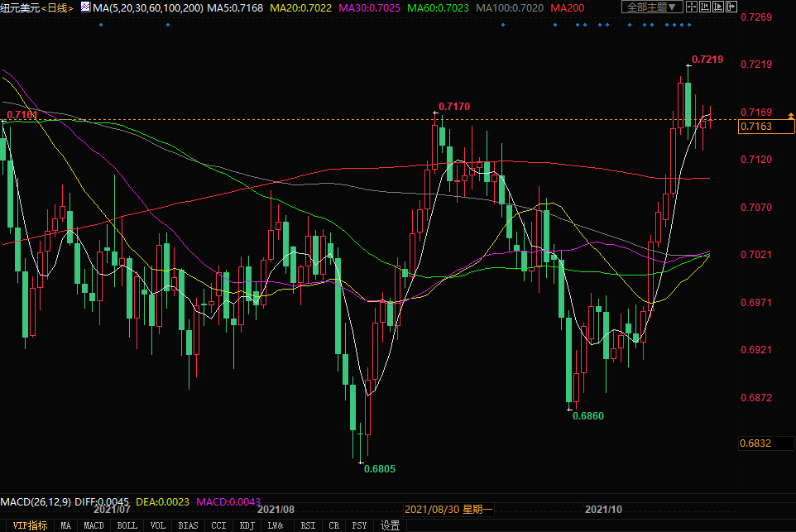Screen dimensions: 796x532
Task: Click the left-arrow range icon beside crosshair
Action: pyautogui.click(x=707, y=7)
